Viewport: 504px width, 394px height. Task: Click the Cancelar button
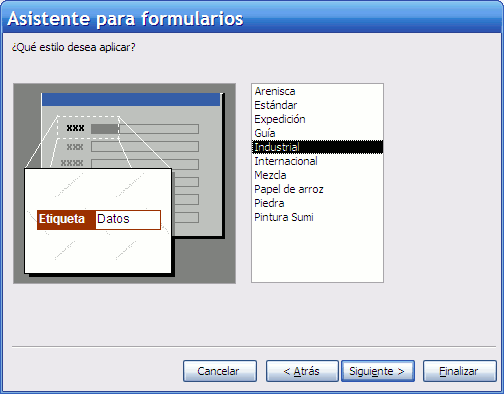[220, 371]
